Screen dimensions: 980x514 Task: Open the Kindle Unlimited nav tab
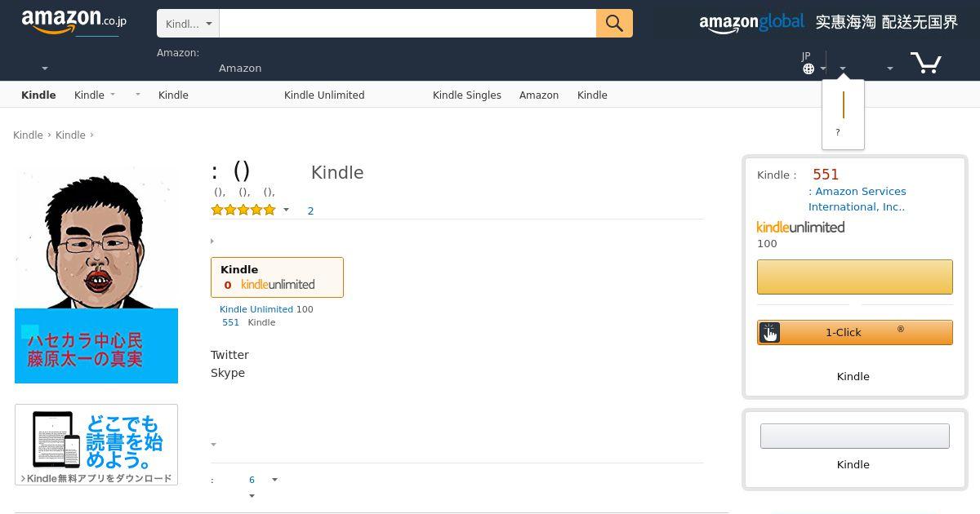tap(324, 95)
